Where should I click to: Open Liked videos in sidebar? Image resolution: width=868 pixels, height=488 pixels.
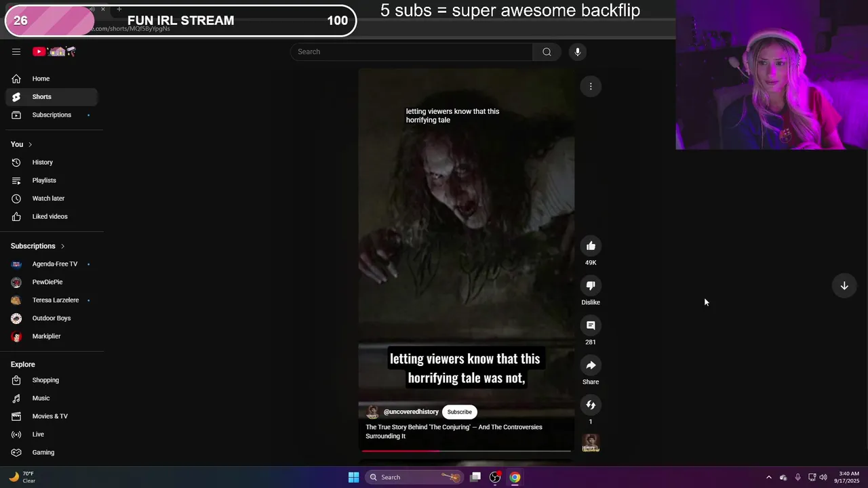pos(52,216)
